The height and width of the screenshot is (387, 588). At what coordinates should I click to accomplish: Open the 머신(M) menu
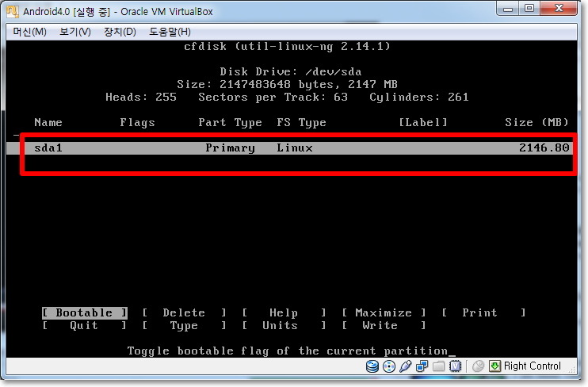(30, 32)
